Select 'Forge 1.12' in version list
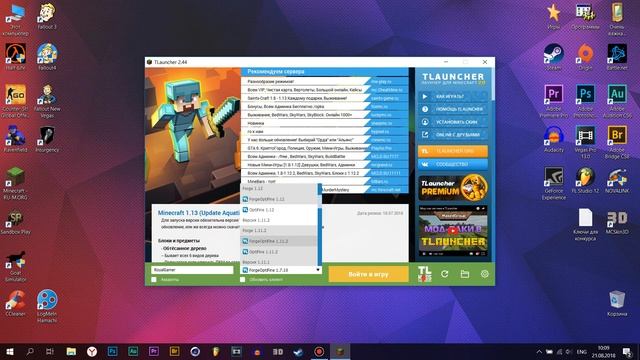 279,189
